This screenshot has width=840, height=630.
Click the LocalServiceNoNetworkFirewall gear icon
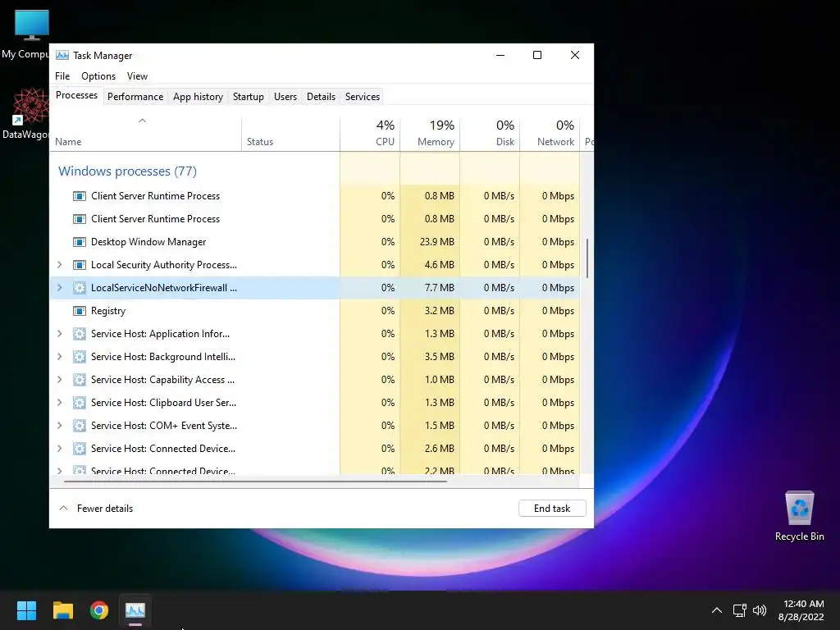pyautogui.click(x=80, y=288)
